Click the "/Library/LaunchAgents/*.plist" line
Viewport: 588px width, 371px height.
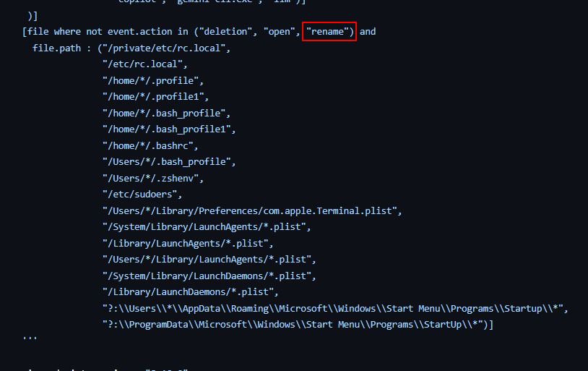click(188, 244)
